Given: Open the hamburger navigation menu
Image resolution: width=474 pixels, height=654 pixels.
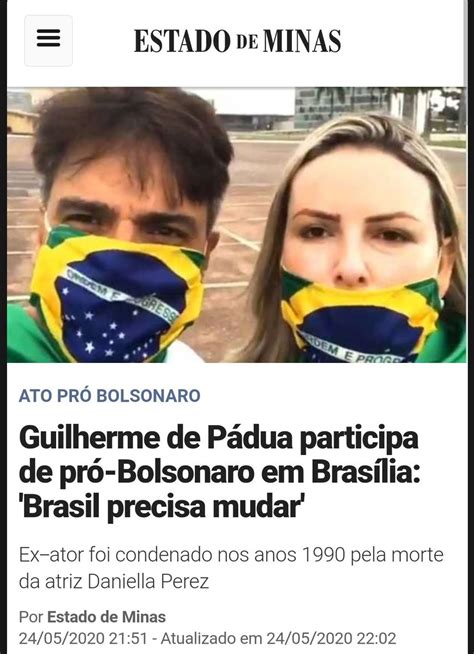Looking at the screenshot, I should [48, 40].
